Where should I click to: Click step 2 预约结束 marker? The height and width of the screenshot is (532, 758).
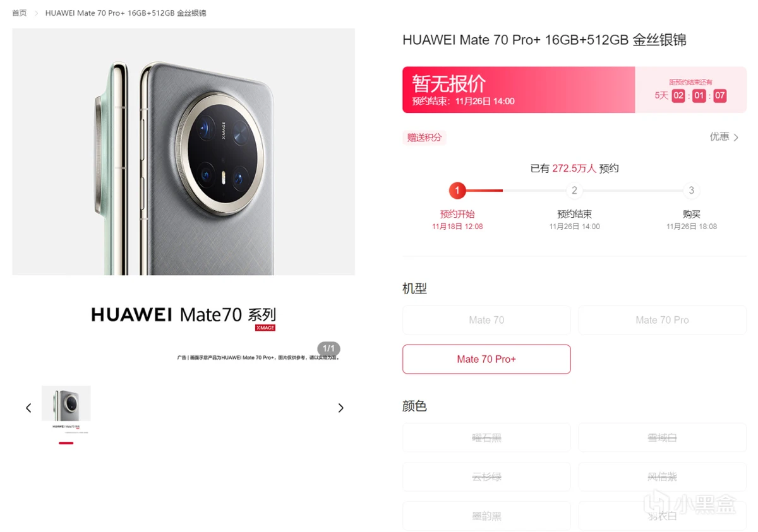(x=574, y=190)
